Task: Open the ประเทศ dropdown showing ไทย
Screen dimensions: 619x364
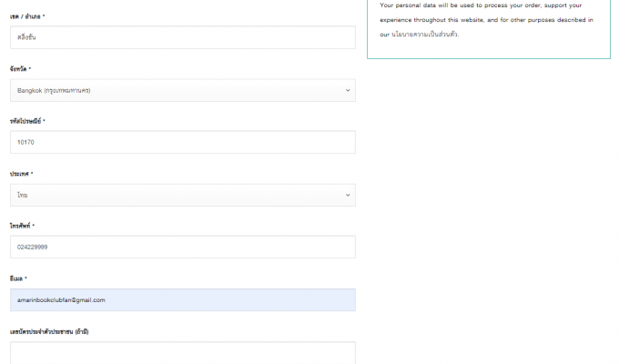Action: (182, 195)
